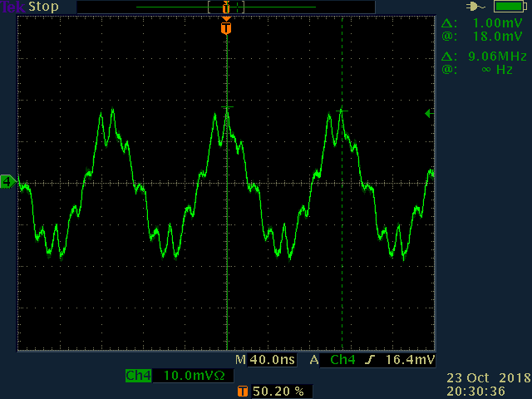Image resolution: width=532 pixels, height=399 pixels.
Task: Click the 10.0mVΩ vertical scale readout
Action: click(x=194, y=376)
